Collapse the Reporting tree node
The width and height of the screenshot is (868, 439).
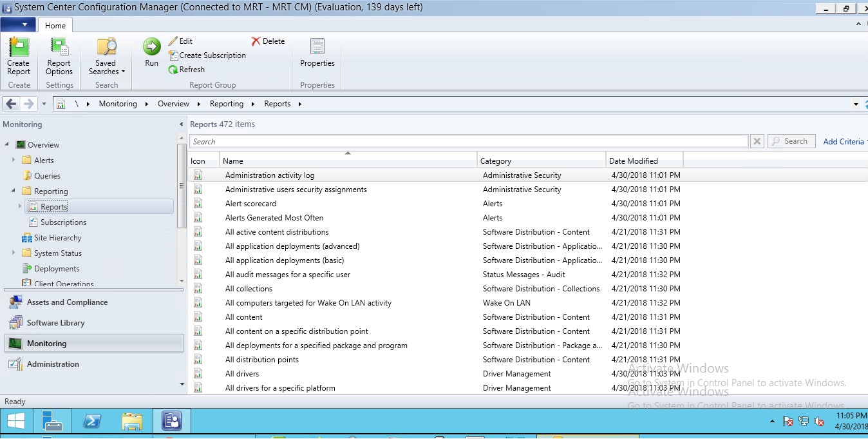click(14, 191)
